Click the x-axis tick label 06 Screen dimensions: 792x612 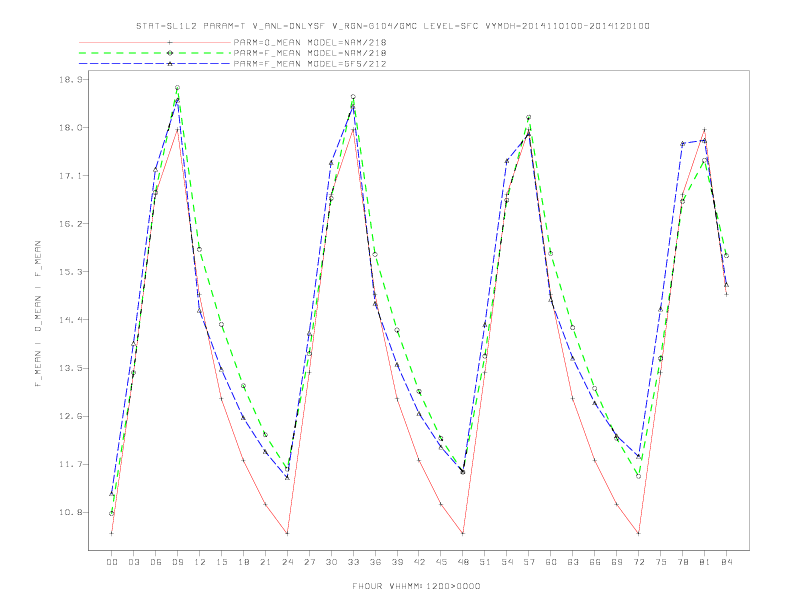156,562
